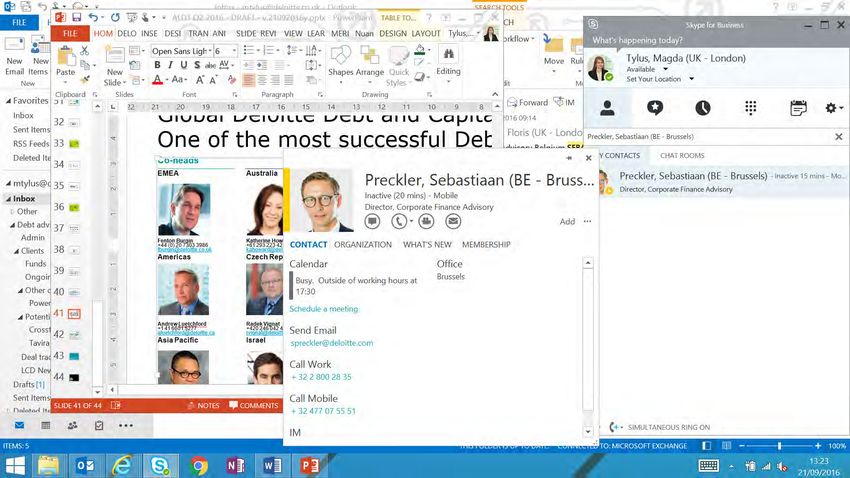Adjust Outlook zoom slider handle

780,446
